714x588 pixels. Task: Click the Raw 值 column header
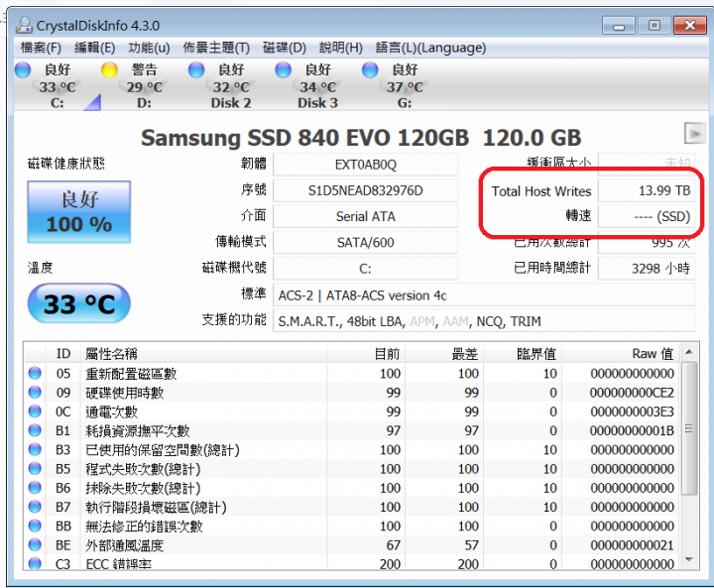[x=621, y=354]
